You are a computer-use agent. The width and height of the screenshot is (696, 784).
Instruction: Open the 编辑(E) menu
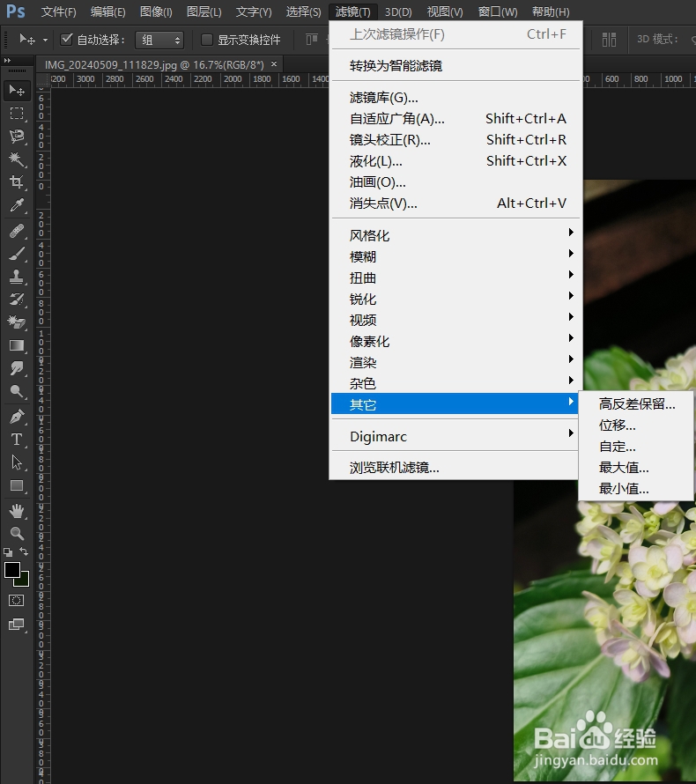click(108, 11)
